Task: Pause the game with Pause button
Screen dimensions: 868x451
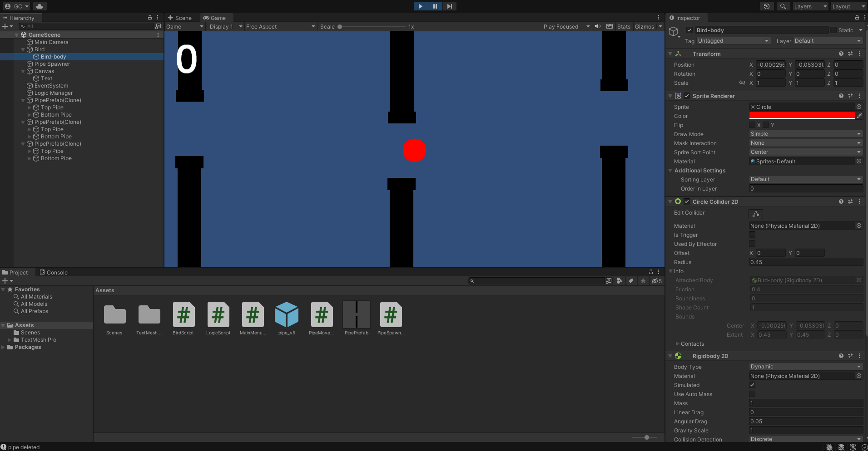Action: (435, 6)
